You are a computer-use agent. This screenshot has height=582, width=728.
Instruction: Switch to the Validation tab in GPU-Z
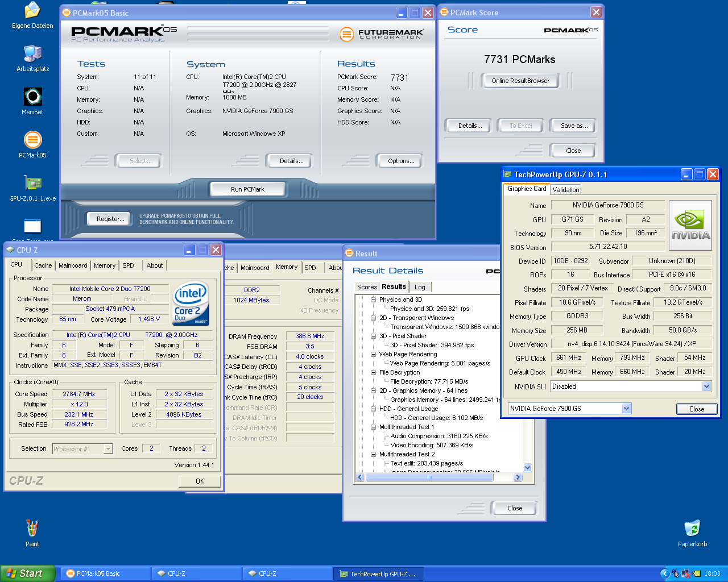565,190
